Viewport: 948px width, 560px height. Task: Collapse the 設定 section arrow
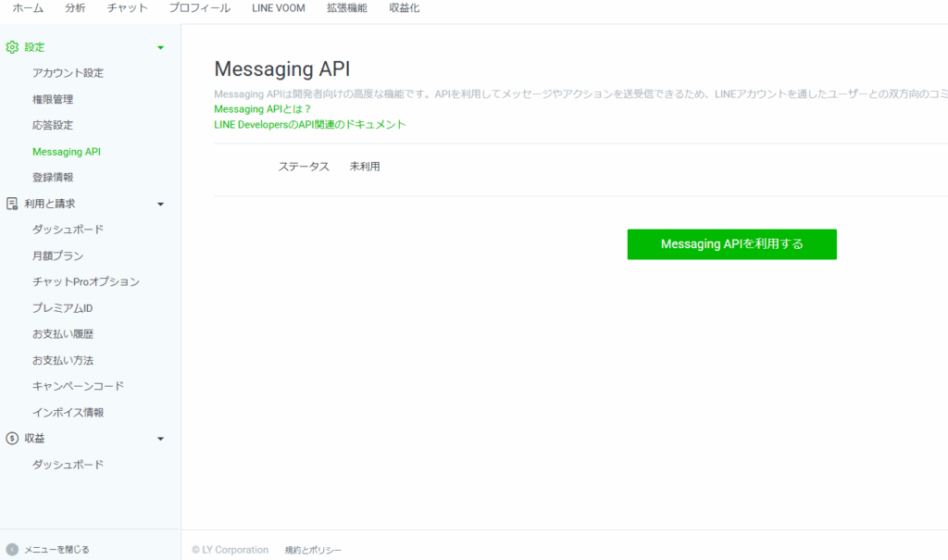(x=160, y=48)
